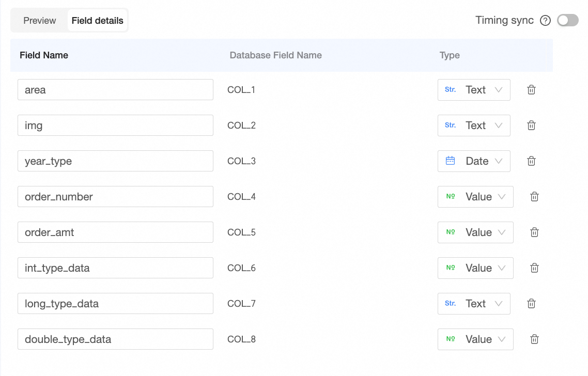This screenshot has height=376, width=588.
Task: Expand the type dropdown for int_type_data
Action: tap(475, 268)
